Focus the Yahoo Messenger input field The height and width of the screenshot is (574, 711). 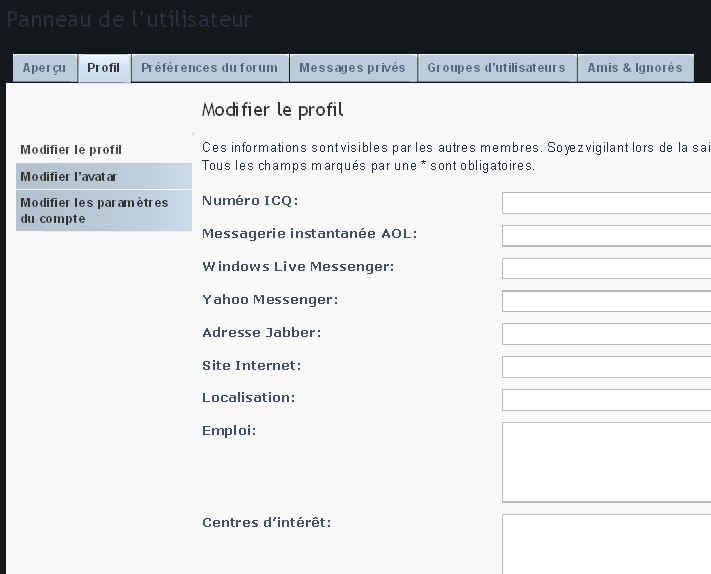click(x=606, y=301)
